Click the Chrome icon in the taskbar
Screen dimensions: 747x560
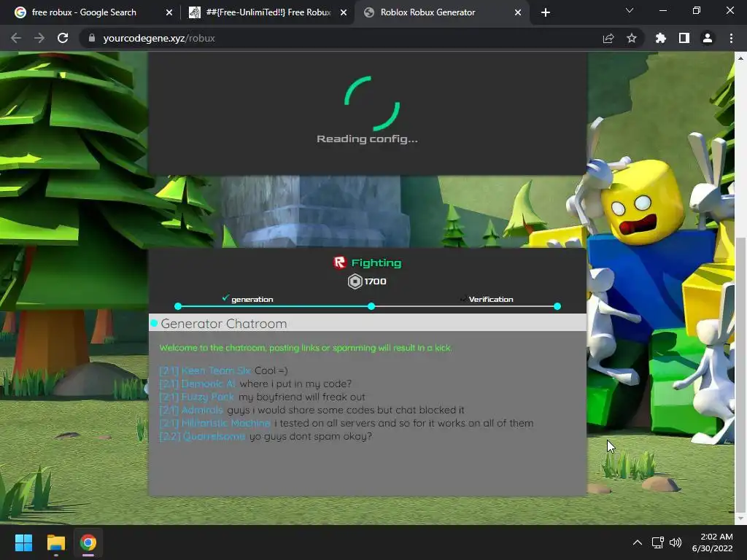point(88,542)
